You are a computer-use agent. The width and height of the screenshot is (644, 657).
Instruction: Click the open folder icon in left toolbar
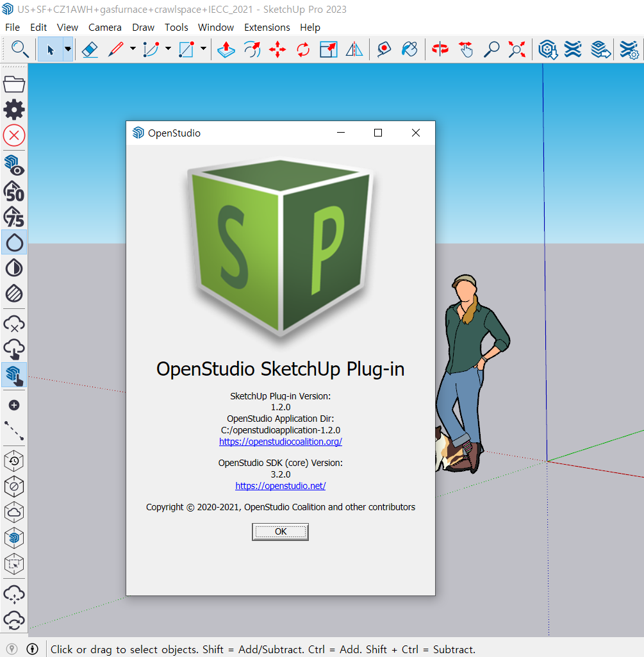(x=14, y=84)
